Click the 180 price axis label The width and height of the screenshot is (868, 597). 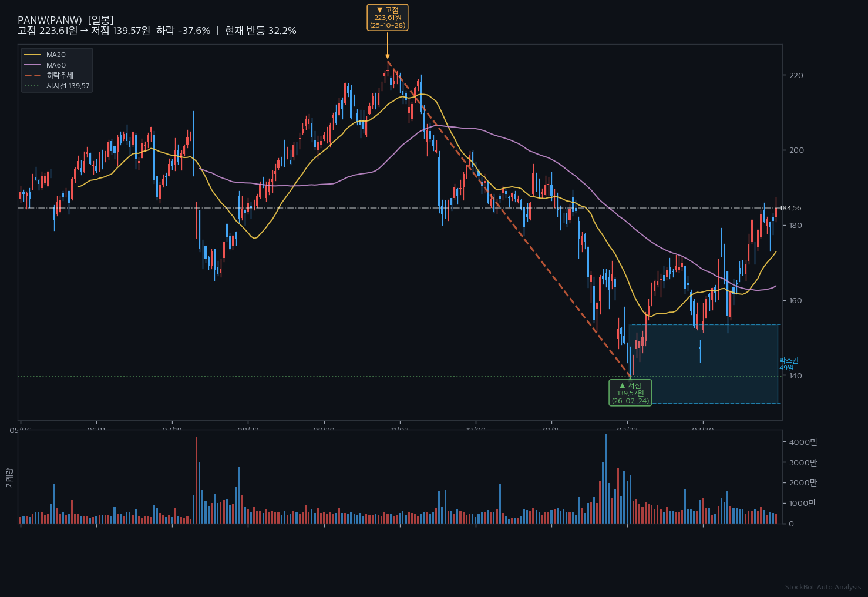click(x=796, y=225)
